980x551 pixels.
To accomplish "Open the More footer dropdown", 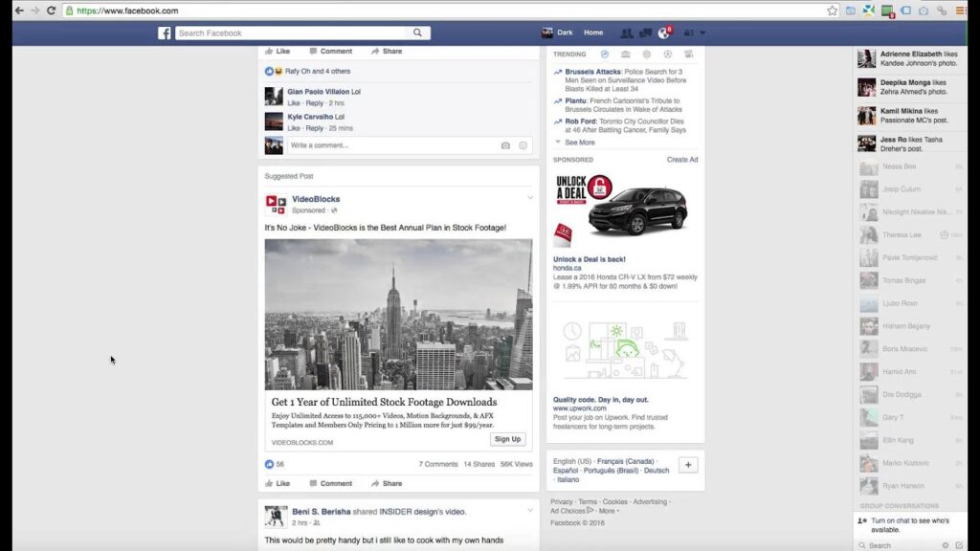I will coord(609,511).
